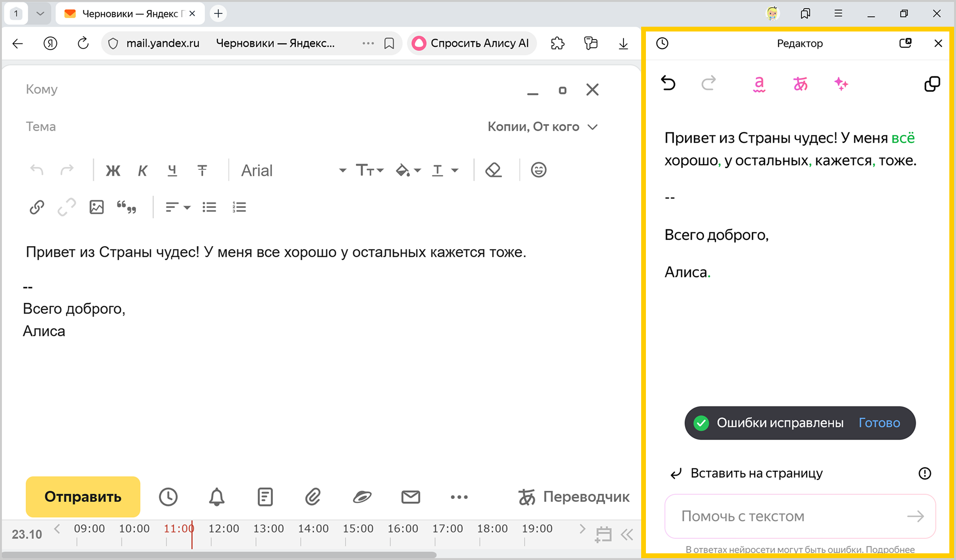Click the fix errors icon in Редактор
956x560 pixels.
click(759, 84)
